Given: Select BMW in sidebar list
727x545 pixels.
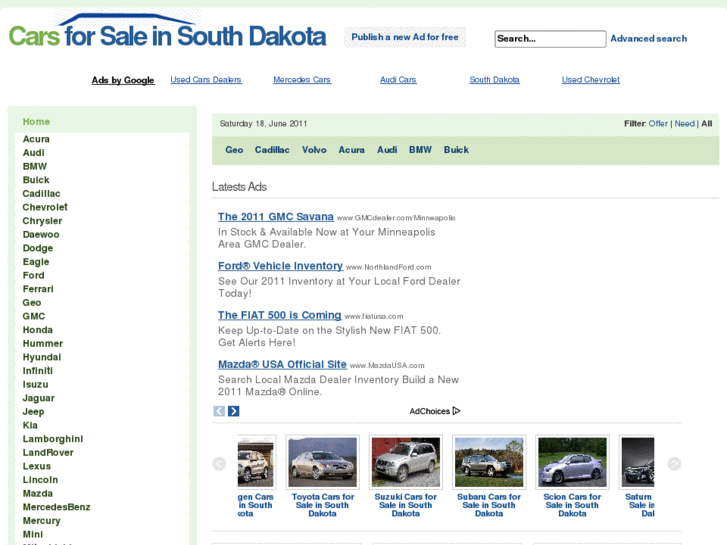Looking at the screenshot, I should tap(35, 166).
